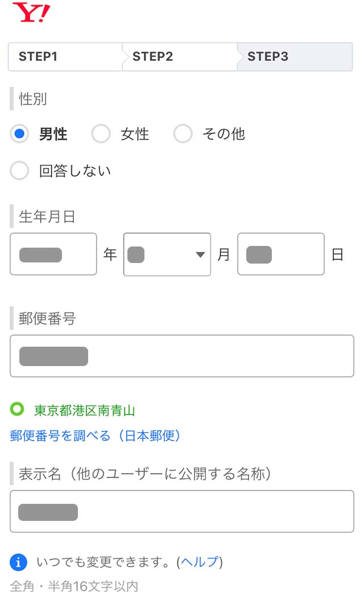Open the 郵便番号を調べる（日本郵便）link
This screenshot has width=364, height=608.
click(96, 436)
